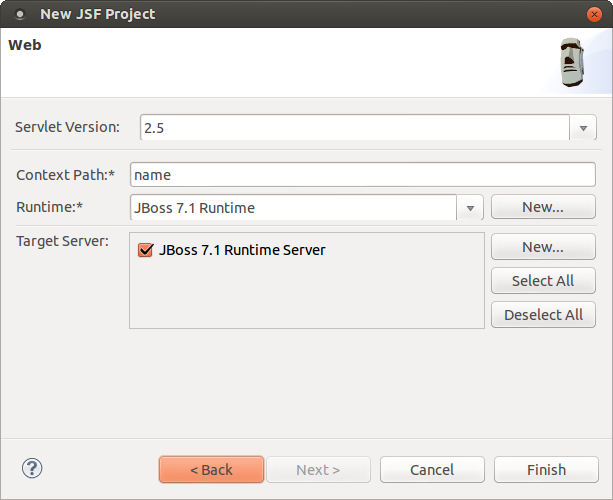613x500 pixels.
Task: Cancel the New JSF Project wizard
Action: tap(432, 470)
